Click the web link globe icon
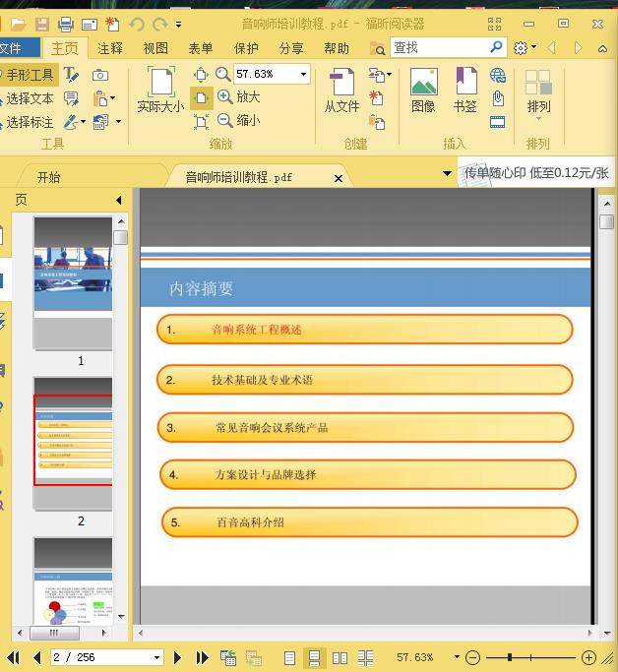 [498, 76]
